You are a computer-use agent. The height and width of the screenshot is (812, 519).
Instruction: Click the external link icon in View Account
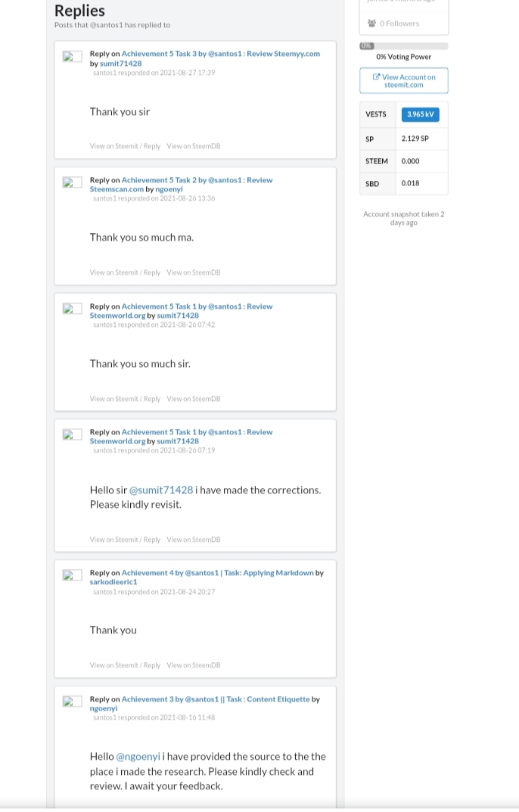point(377,76)
